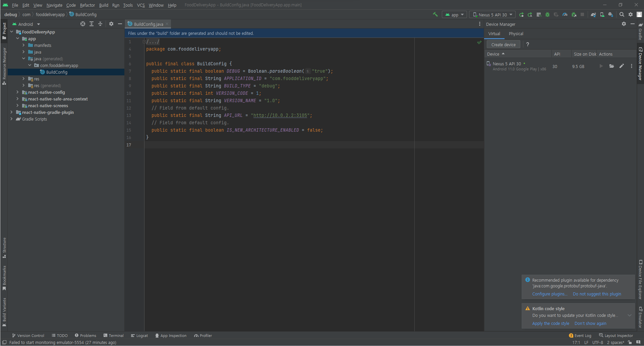Sync Project with Gradle Files icon
This screenshot has height=346, width=644.
click(593, 15)
